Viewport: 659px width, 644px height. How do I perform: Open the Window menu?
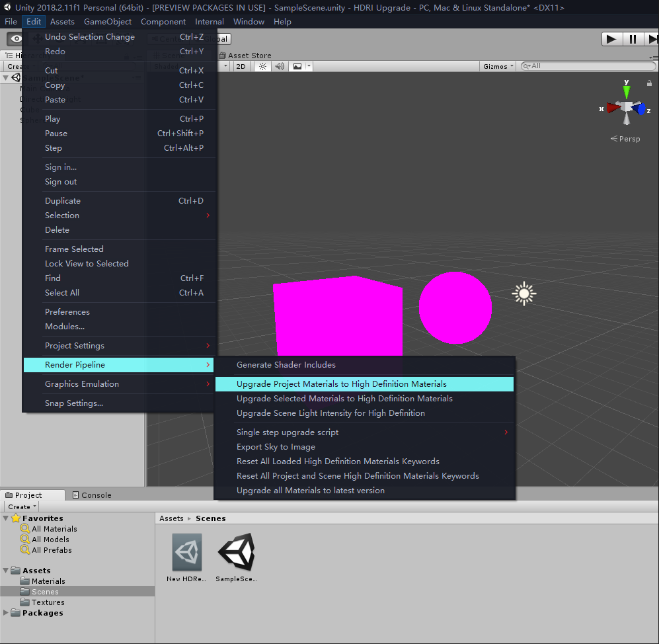pos(249,21)
